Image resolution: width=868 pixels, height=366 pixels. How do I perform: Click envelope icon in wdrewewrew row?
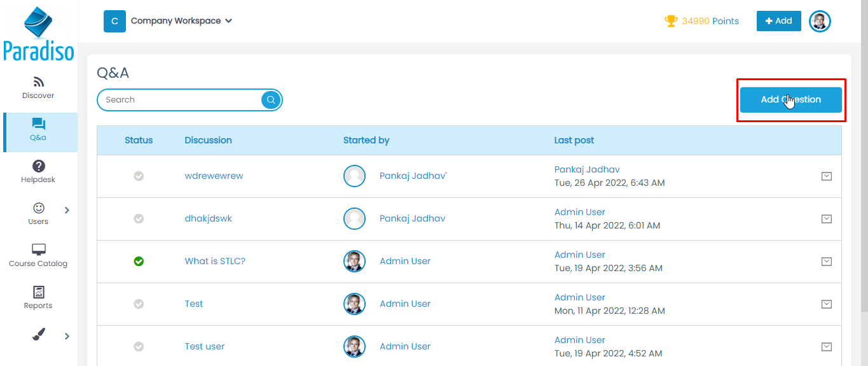[x=826, y=176]
